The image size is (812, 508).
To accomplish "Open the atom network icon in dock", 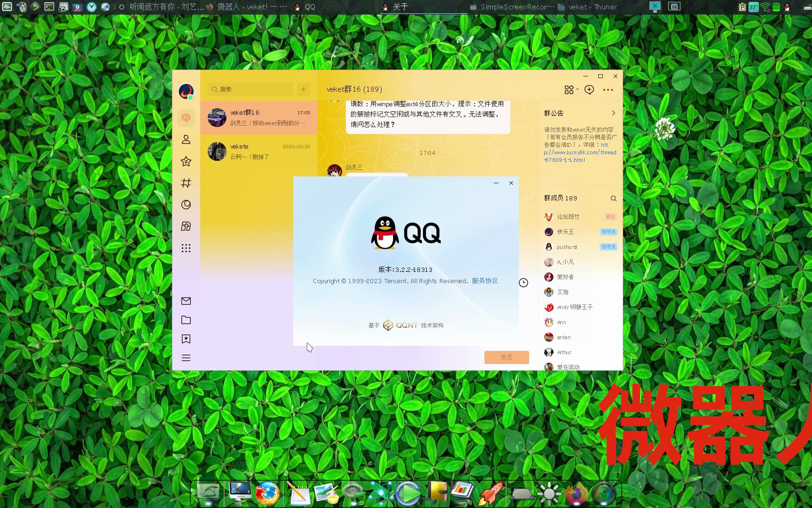I will (x=381, y=493).
